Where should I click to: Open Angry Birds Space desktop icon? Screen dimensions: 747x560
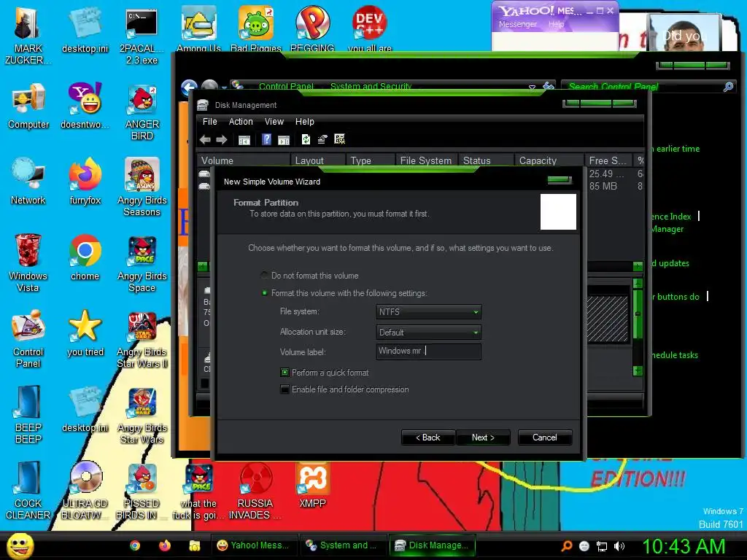(142, 264)
